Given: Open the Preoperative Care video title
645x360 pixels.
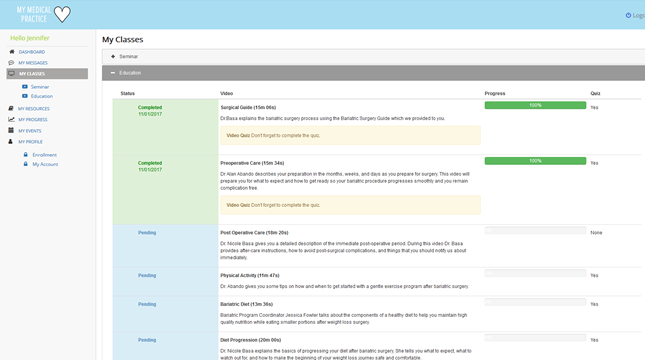Looking at the screenshot, I should 252,163.
